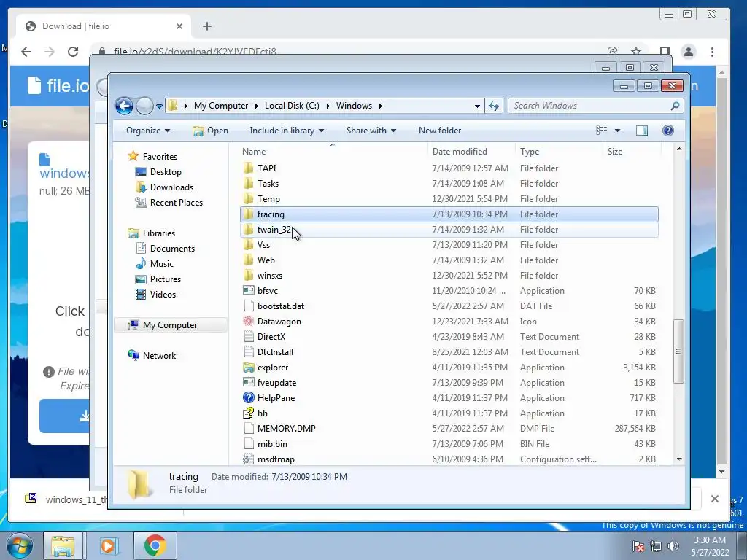Viewport: 747px width, 560px height.
Task: Select Favorites in navigation pane
Action: coord(160,157)
